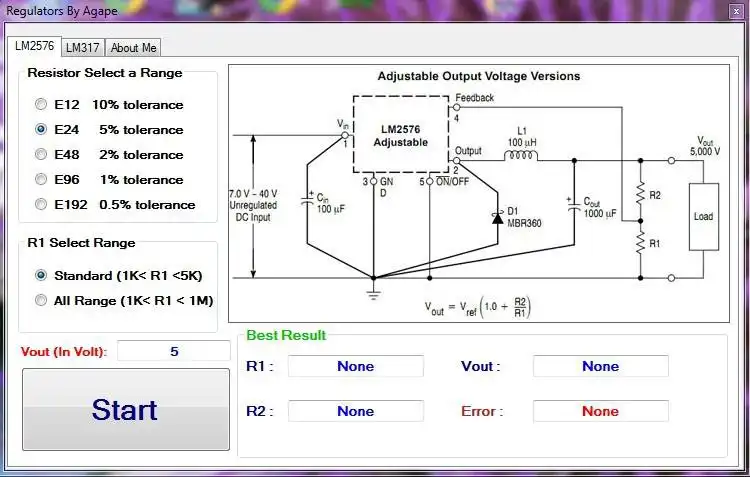
Task: Click the '7.0 V - 40 V Unregulated DC Input' label
Action: (x=253, y=205)
